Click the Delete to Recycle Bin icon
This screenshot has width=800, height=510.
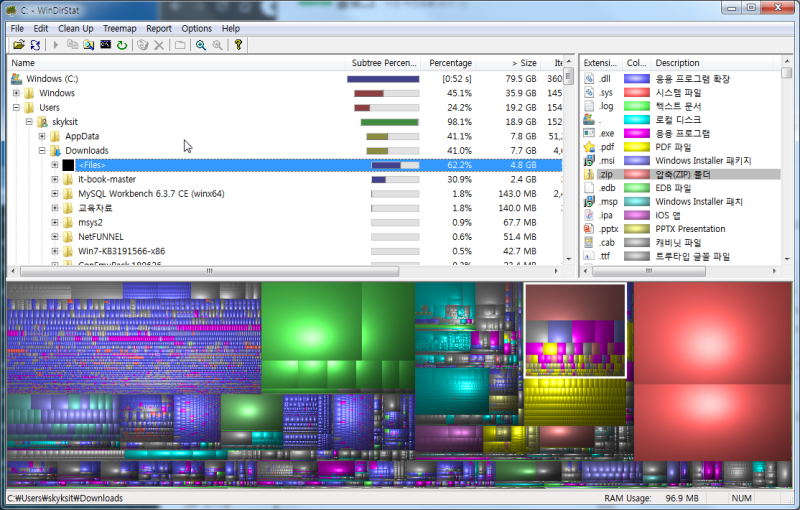click(143, 45)
